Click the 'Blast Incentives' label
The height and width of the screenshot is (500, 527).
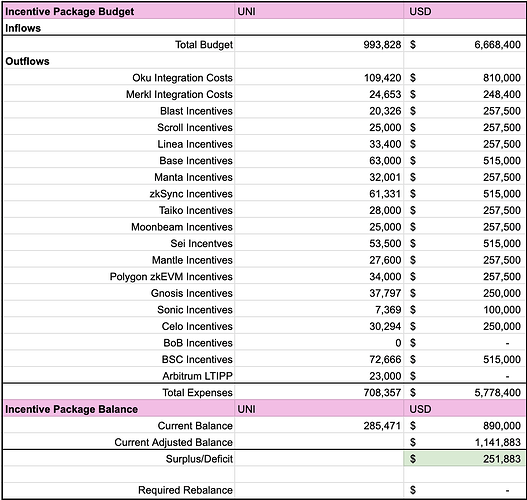[x=196, y=111]
